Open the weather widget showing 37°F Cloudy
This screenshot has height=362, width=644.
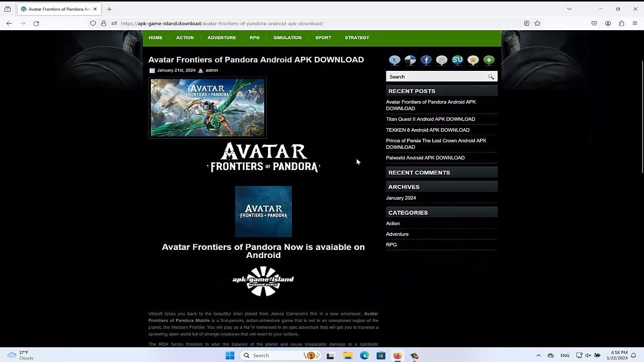click(x=21, y=355)
